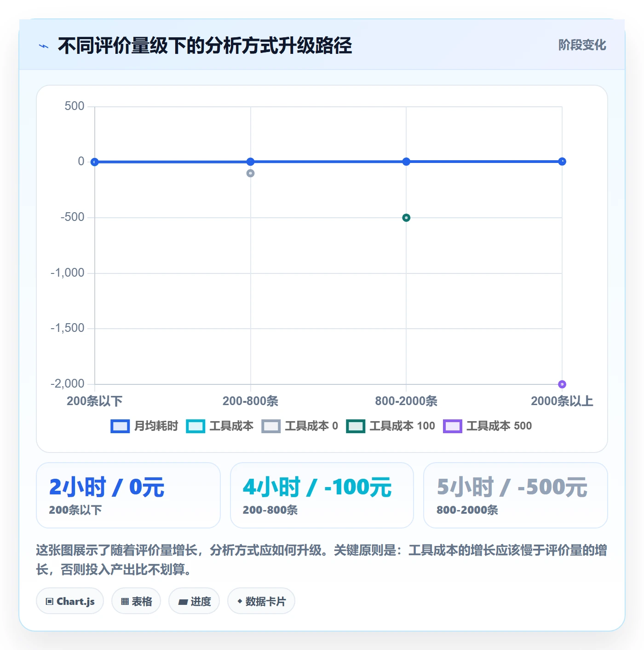Image resolution: width=644 pixels, height=650 pixels.
Task: Select the 表格 tag
Action: tap(136, 601)
